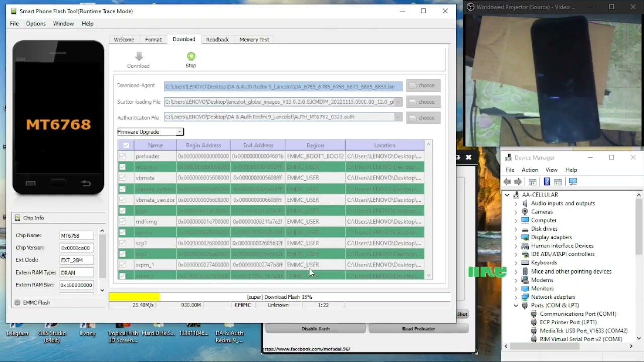The width and height of the screenshot is (644, 362).
Task: Click the MediaTek USB Port device icon
Action: coord(534,331)
